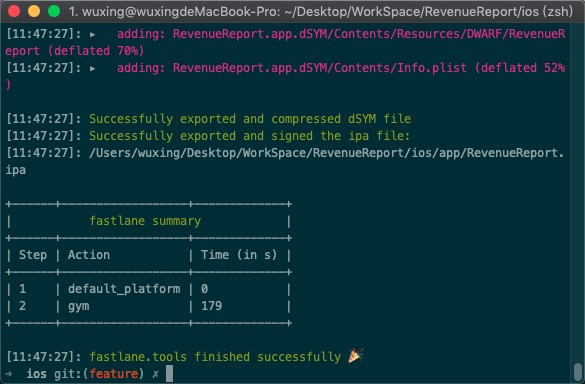The image size is (585, 384).
Task: Click the red 'feature' git branch name
Action: pyautogui.click(x=114, y=373)
